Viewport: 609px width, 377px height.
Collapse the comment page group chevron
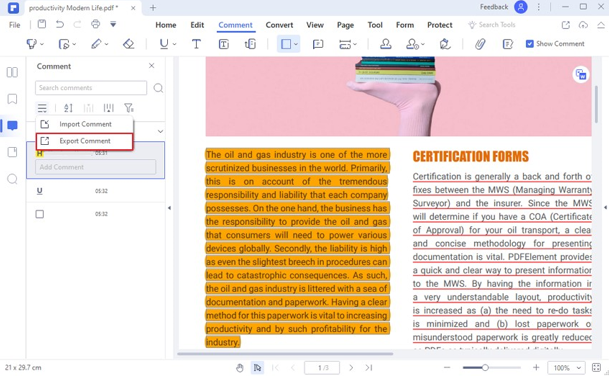(160, 132)
